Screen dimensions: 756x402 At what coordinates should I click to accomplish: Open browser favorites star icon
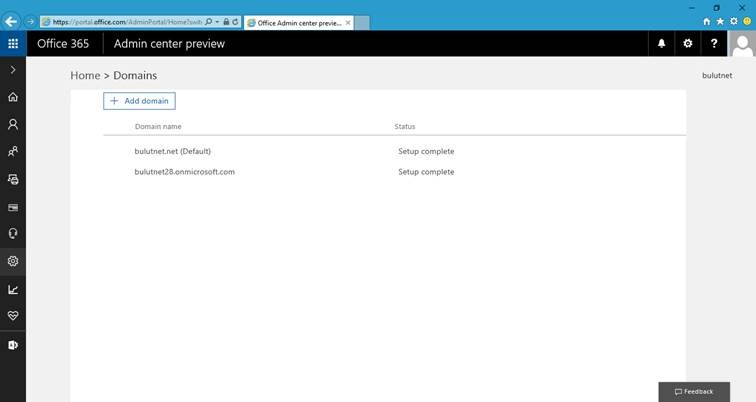(720, 21)
